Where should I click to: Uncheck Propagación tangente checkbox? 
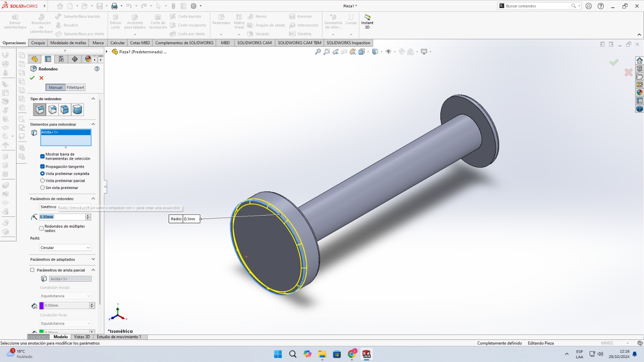click(x=42, y=167)
